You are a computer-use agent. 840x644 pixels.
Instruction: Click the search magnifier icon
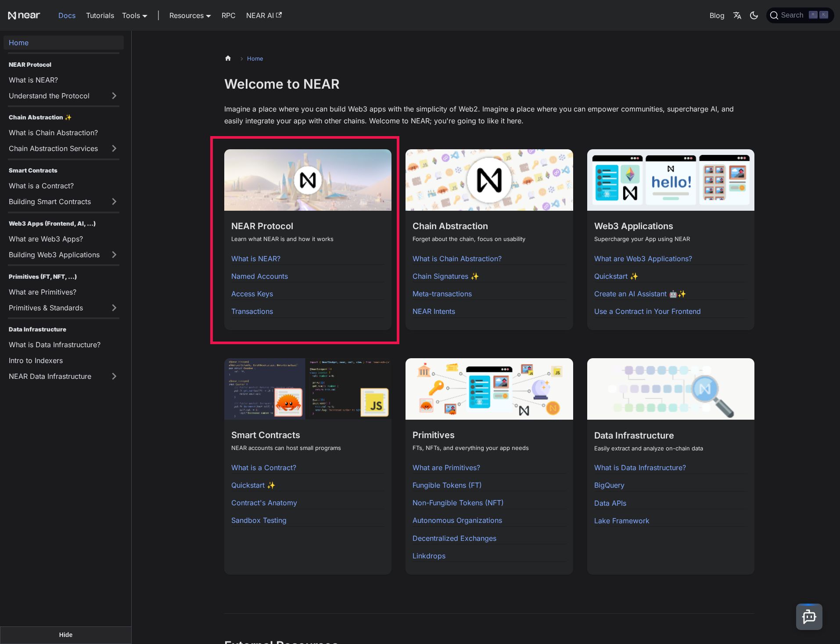[774, 15]
